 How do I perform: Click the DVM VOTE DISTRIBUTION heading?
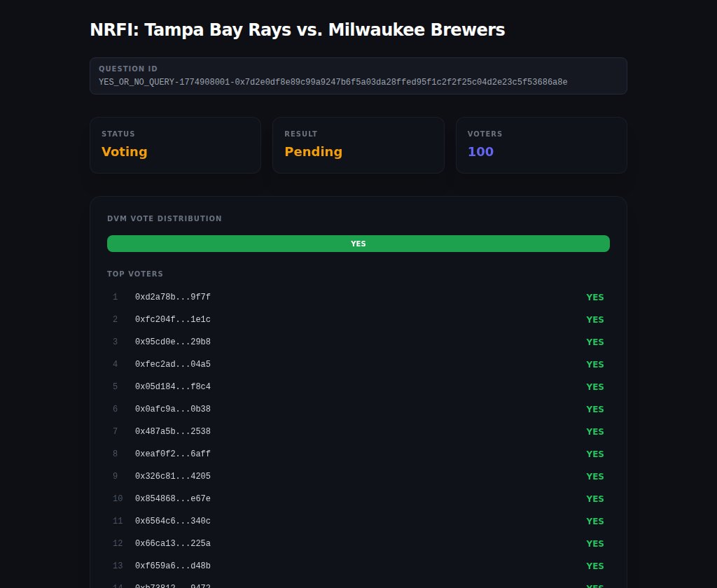165,218
